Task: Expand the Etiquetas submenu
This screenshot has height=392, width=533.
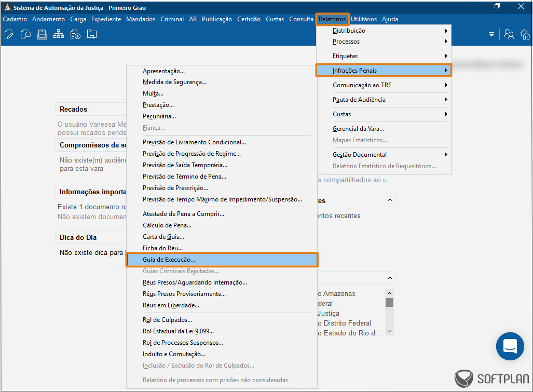Action: 384,56
